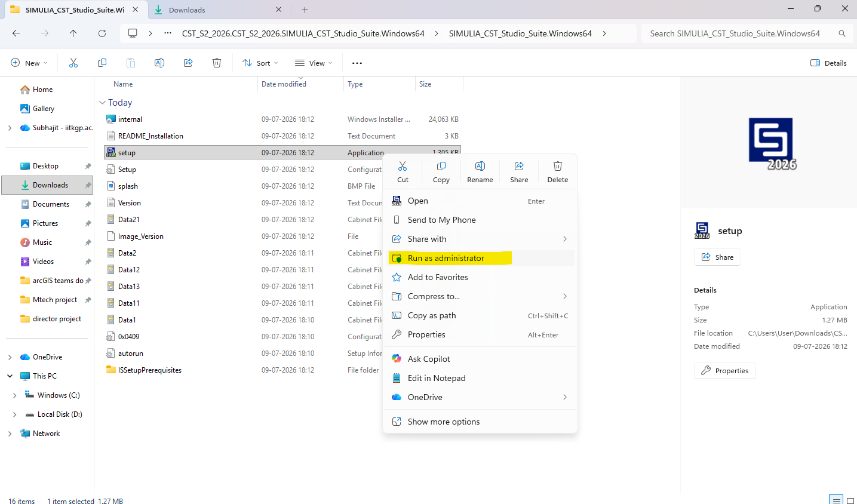Click the Cut icon in the toolbar
Image resolution: width=857 pixels, height=504 pixels.
tap(73, 63)
